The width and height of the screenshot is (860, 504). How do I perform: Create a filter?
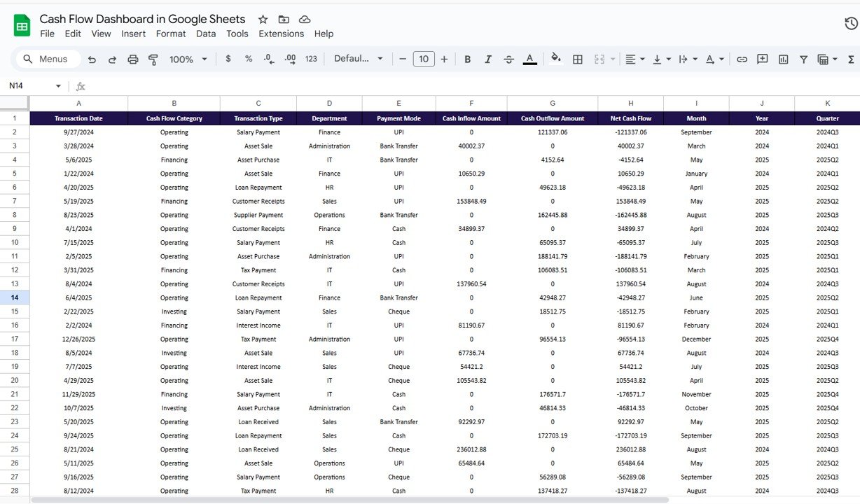point(803,59)
